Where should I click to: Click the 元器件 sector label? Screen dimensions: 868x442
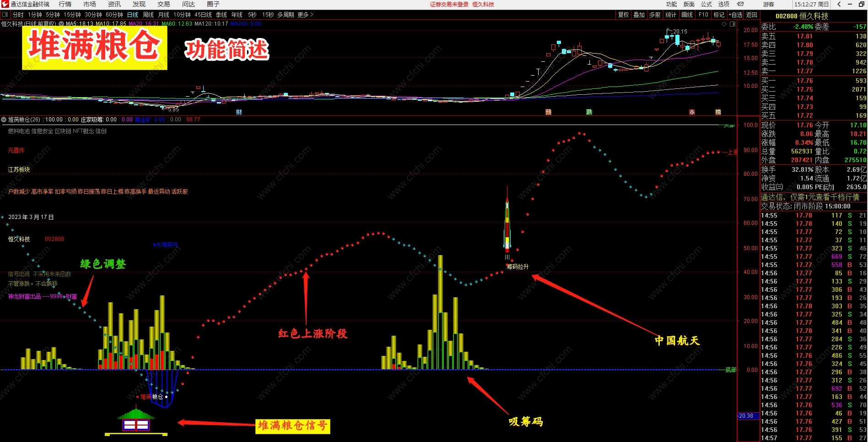point(16,150)
